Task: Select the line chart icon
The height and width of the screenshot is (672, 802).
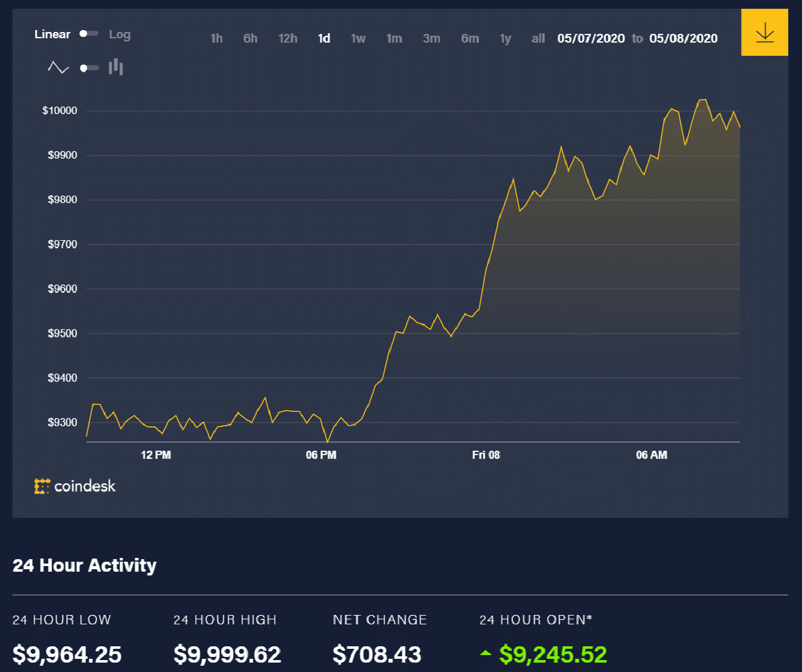Action: pyautogui.click(x=58, y=67)
